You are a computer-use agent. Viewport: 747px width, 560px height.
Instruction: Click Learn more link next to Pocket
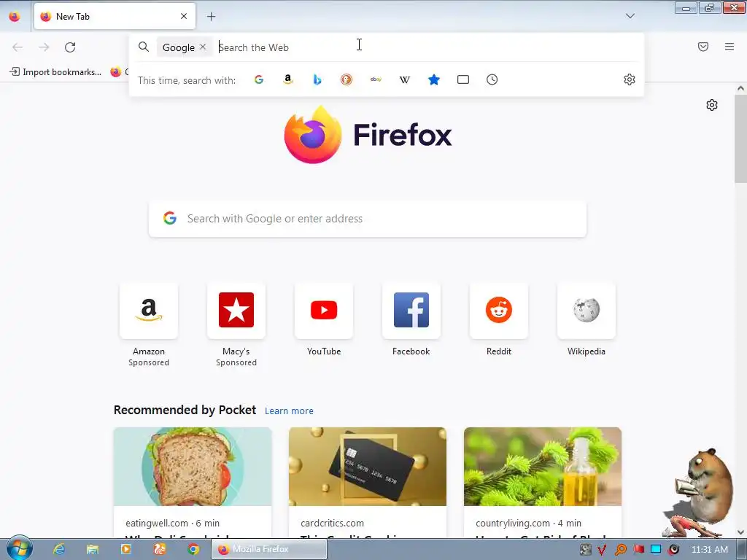[289, 411]
